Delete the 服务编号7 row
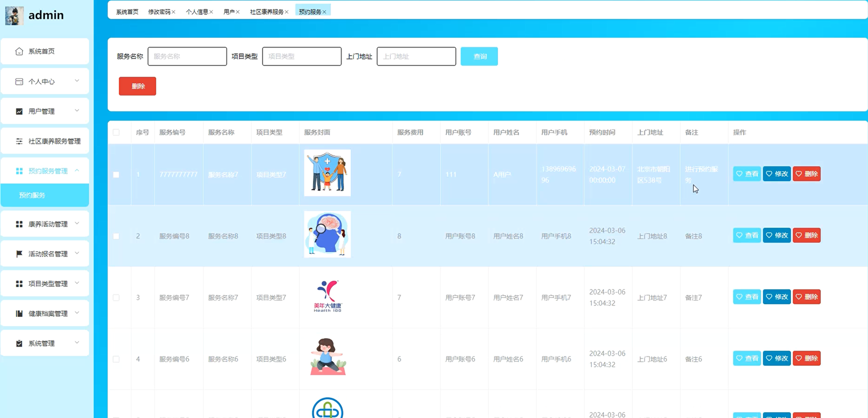Viewport: 868px width, 418px height. [807, 297]
